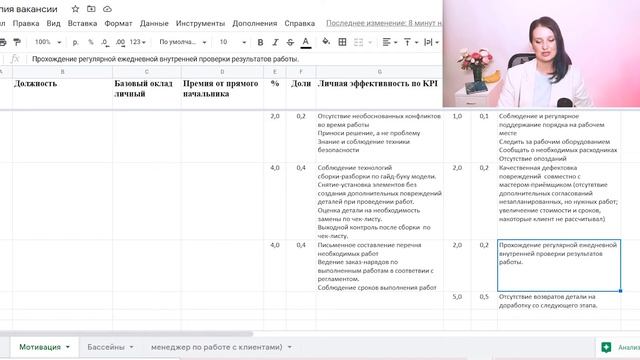The image size is (640, 360).
Task: Toggle strikethrough formatting
Action: click(x=290, y=42)
